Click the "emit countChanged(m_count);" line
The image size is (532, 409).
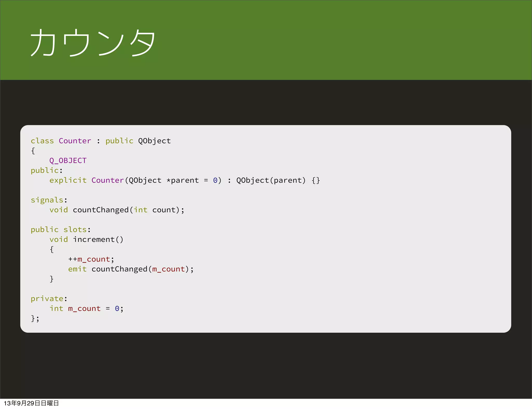click(131, 269)
